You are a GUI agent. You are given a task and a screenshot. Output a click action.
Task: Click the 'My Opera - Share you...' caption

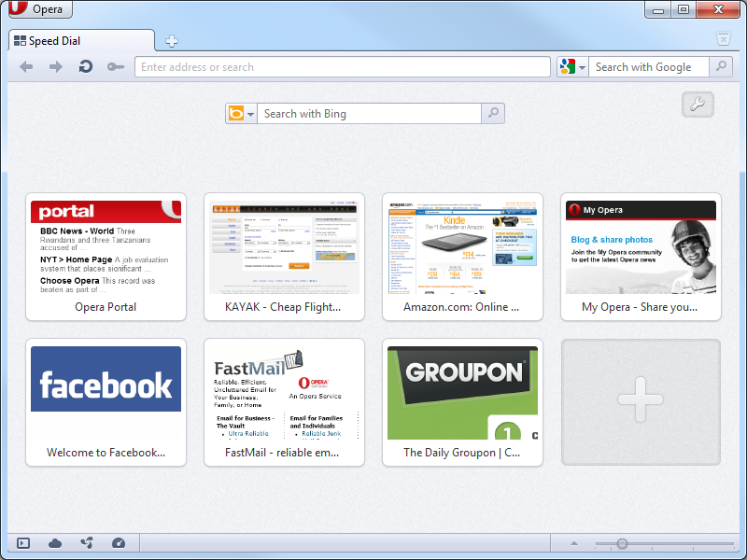[640, 307]
